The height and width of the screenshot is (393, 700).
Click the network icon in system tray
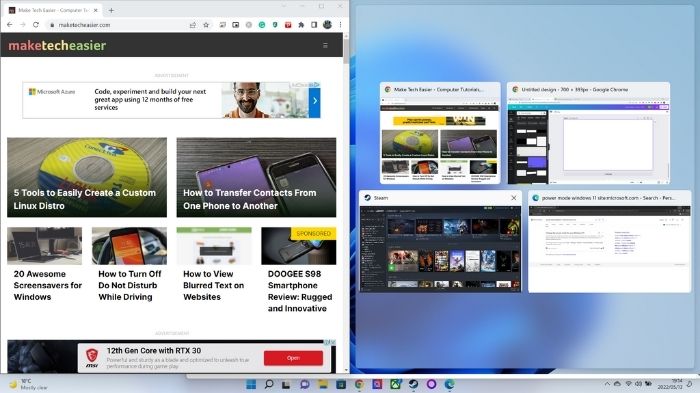(x=629, y=384)
